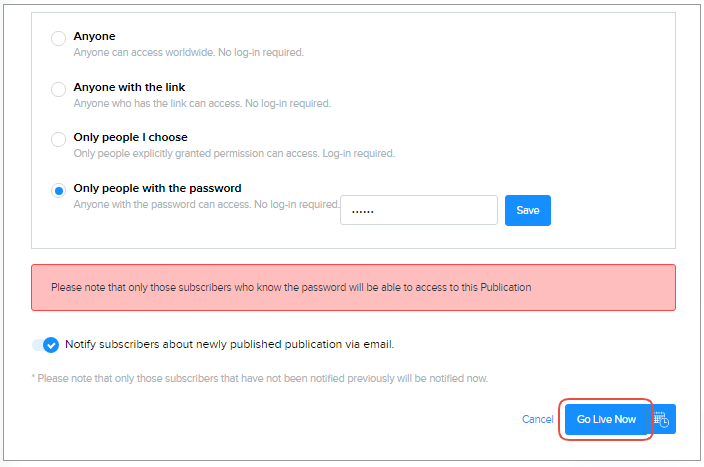Click the Notify subscribers label text
The height and width of the screenshot is (467, 704).
pos(229,345)
